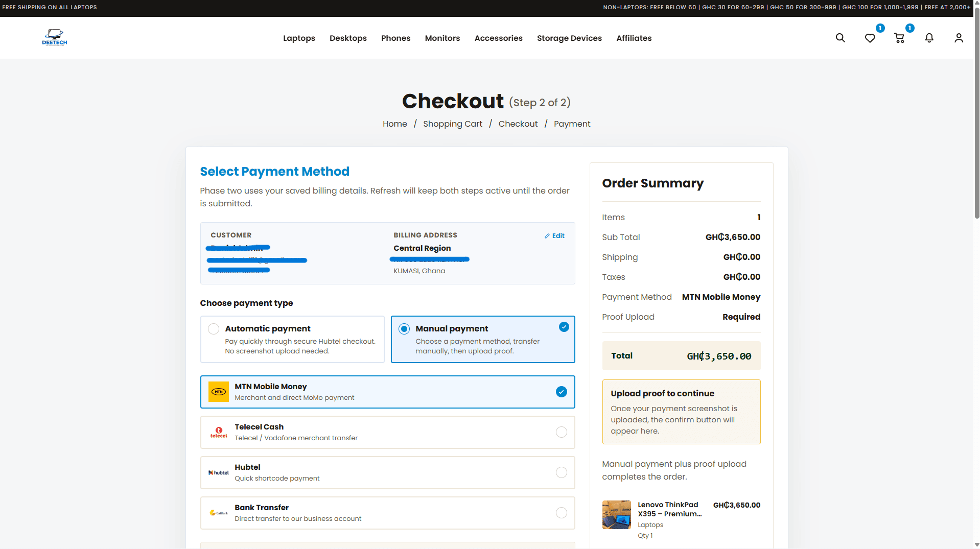Click the KUMASI, Ghana address text
Image resolution: width=980 pixels, height=549 pixels.
[419, 271]
